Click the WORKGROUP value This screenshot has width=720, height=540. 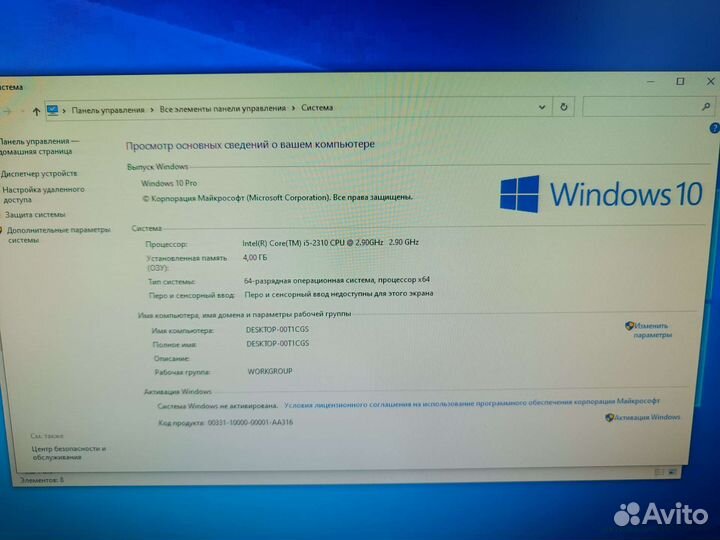(x=270, y=371)
